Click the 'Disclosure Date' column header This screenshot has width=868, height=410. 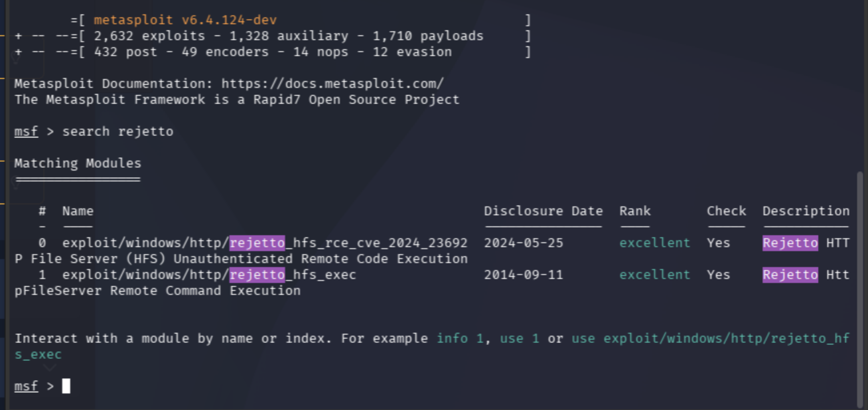(x=543, y=211)
